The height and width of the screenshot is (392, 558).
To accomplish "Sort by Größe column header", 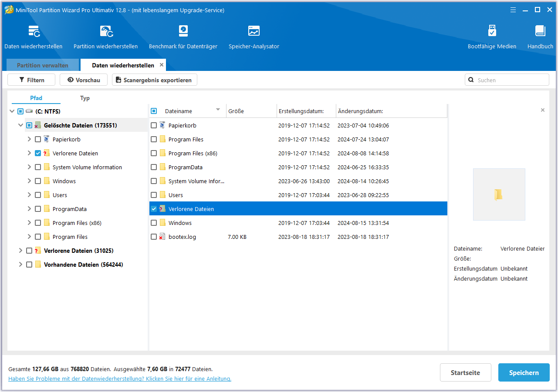I will click(x=251, y=111).
